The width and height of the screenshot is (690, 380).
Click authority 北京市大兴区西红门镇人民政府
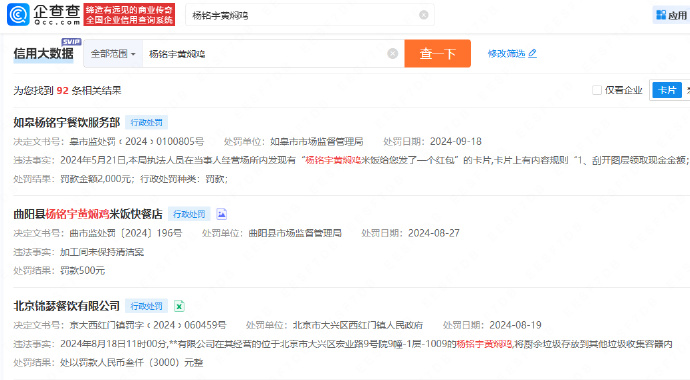click(x=358, y=325)
